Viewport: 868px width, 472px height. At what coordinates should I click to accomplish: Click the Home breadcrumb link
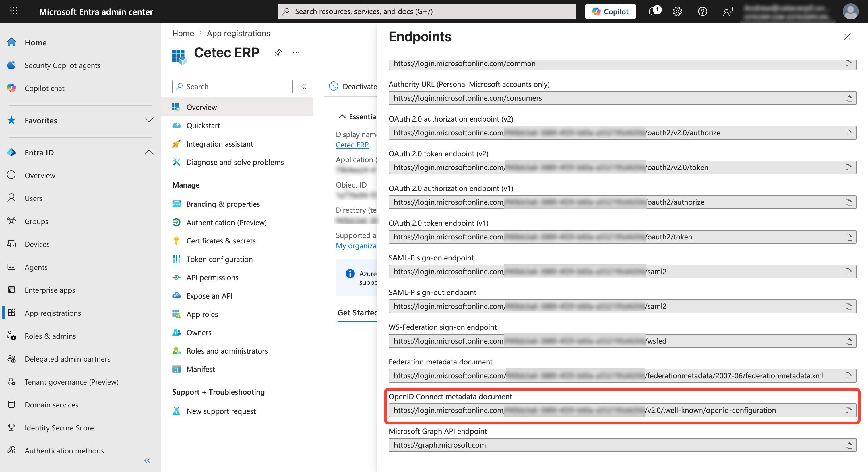click(x=183, y=33)
